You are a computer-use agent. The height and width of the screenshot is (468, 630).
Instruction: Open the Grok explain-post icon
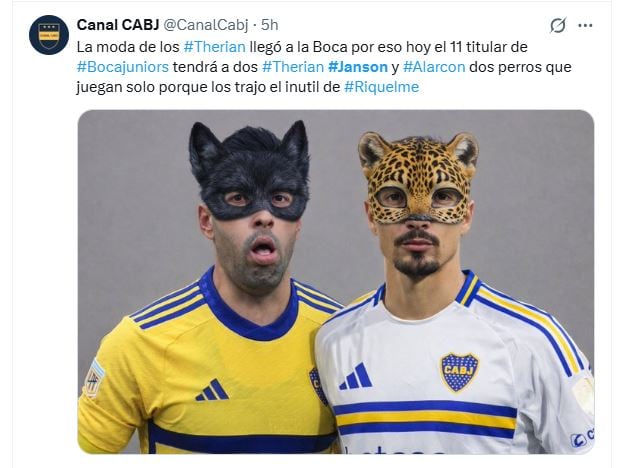coord(558,25)
